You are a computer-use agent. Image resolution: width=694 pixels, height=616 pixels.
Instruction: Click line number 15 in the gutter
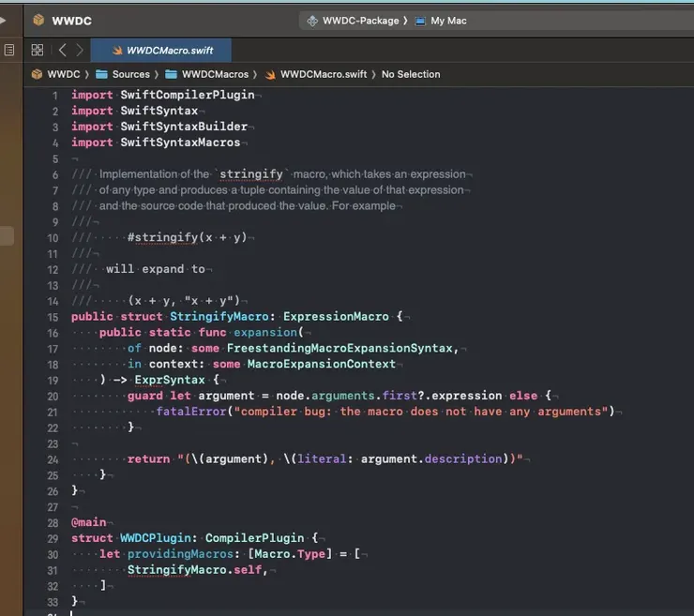click(x=52, y=317)
